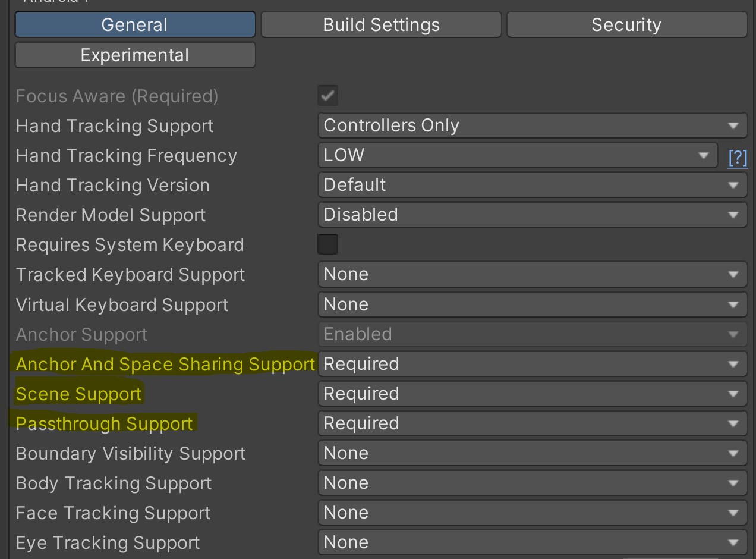This screenshot has width=756, height=559.
Task: Open the Security settings tab
Action: pyautogui.click(x=626, y=24)
